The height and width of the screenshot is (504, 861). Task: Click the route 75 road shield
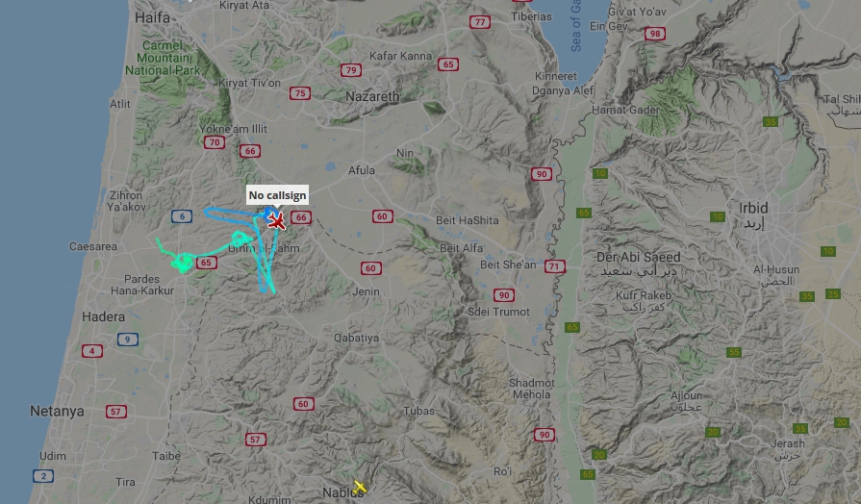(x=300, y=93)
